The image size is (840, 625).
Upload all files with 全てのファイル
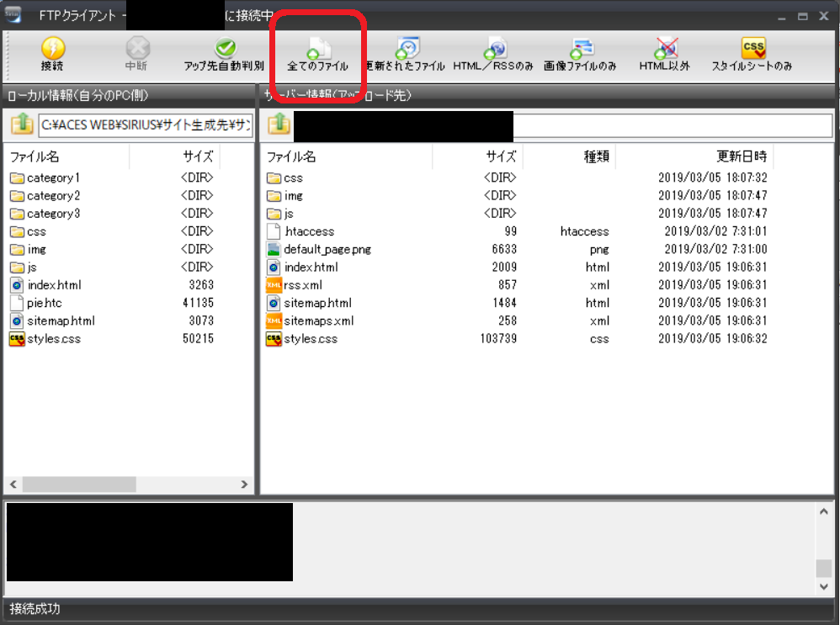(x=317, y=50)
